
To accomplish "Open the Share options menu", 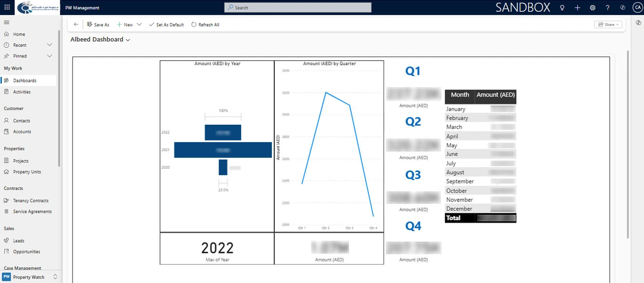I will 608,24.
